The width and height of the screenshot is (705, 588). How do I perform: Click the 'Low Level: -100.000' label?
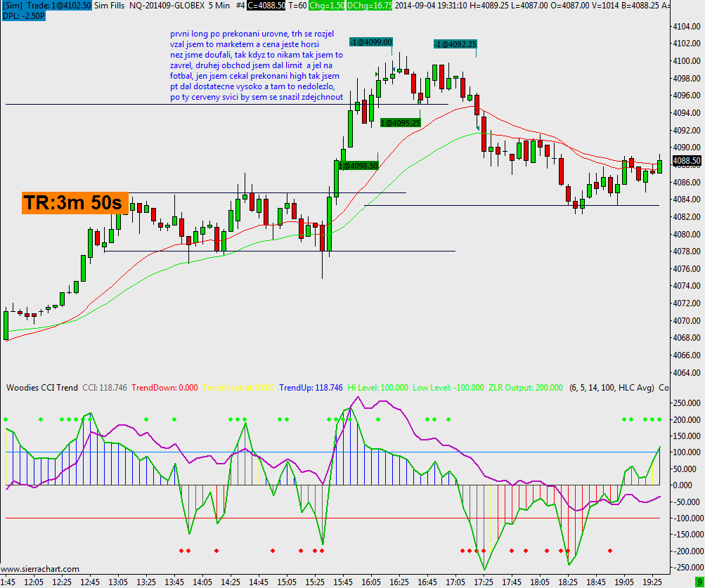pos(448,388)
